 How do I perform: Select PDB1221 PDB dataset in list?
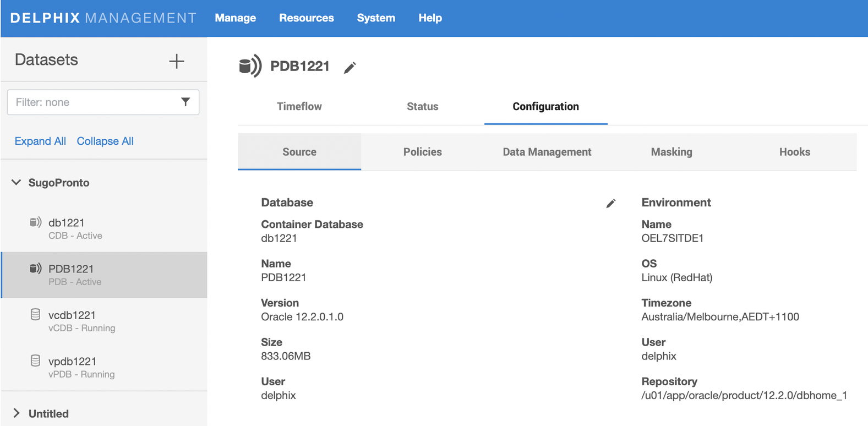(x=104, y=275)
